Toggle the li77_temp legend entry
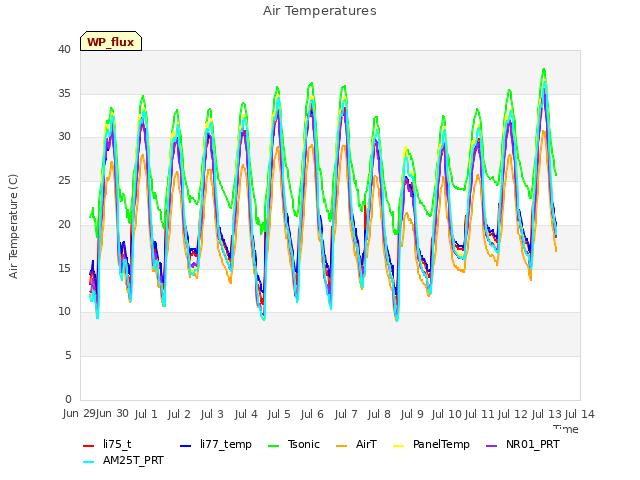 click(216, 444)
